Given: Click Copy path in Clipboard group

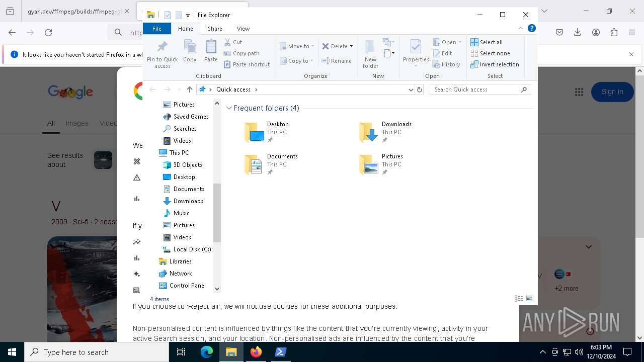Looking at the screenshot, I should [x=242, y=53].
